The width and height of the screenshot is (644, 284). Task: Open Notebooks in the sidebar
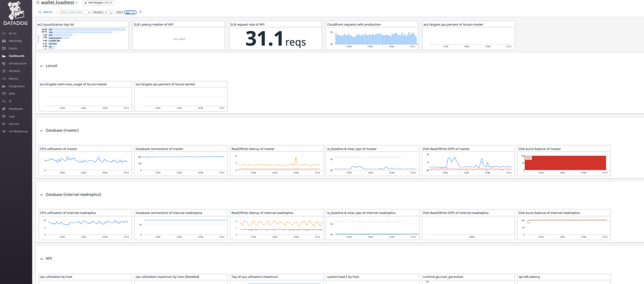point(16,109)
